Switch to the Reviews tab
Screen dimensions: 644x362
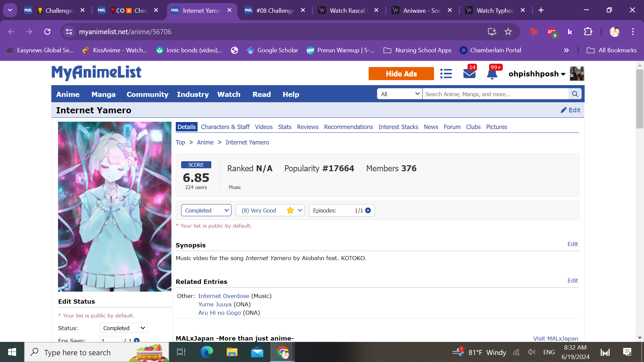308,127
